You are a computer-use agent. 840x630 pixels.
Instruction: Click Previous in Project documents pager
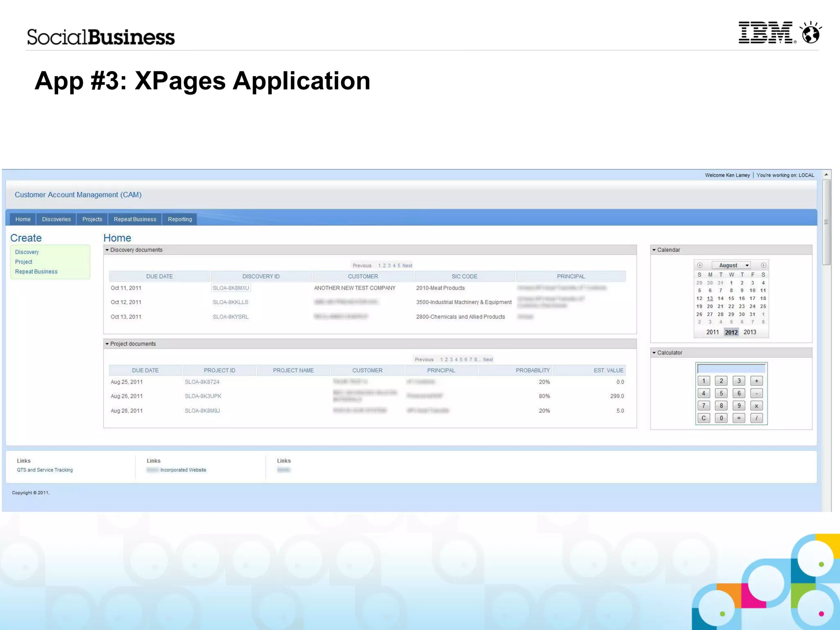pyautogui.click(x=424, y=359)
